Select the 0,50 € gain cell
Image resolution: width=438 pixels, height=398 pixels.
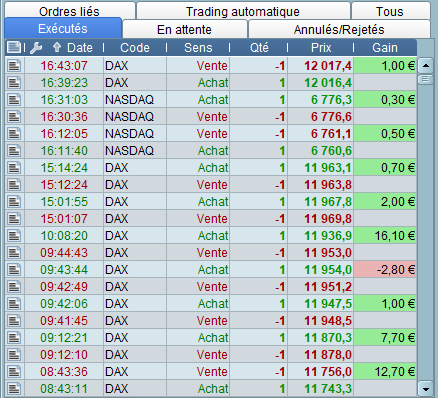(385, 134)
